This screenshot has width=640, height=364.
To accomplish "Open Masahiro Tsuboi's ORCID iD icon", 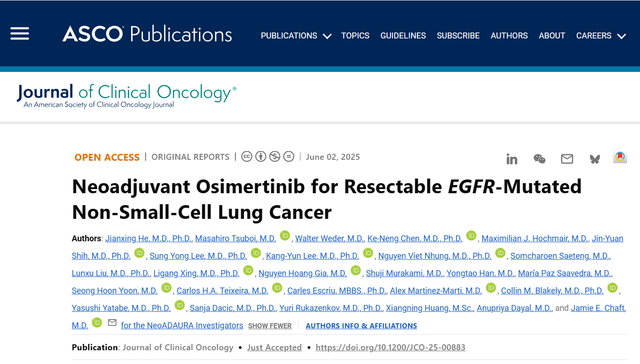I will (x=285, y=235).
